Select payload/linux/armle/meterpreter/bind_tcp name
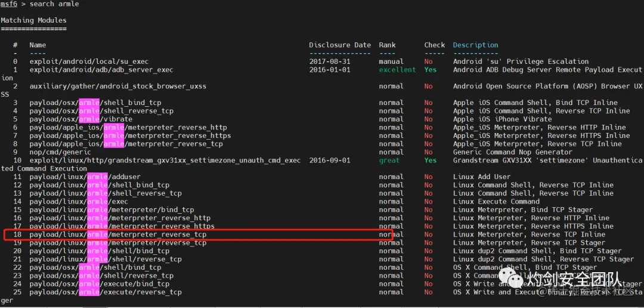Screen dimensions: 644x308 click(112, 210)
